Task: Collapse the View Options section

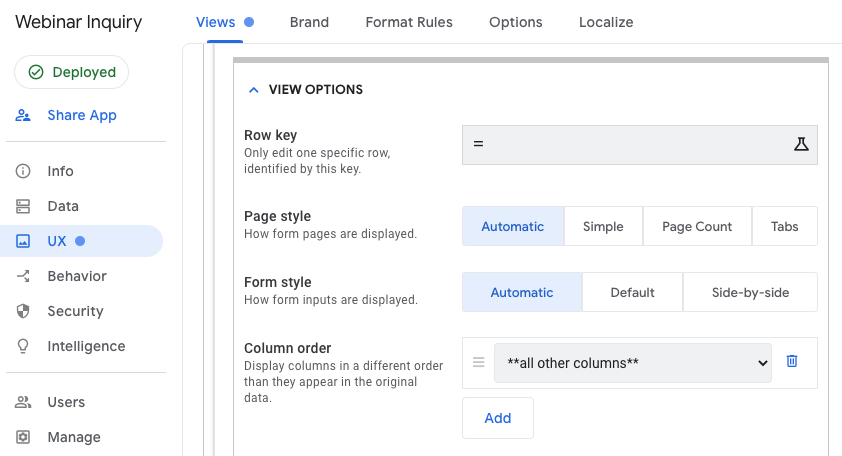Action: coord(252,90)
